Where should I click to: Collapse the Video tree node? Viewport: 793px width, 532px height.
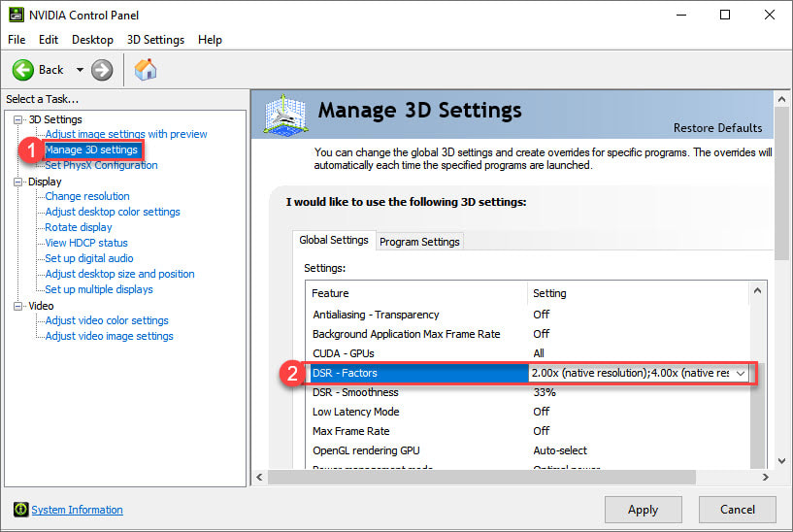[18, 306]
